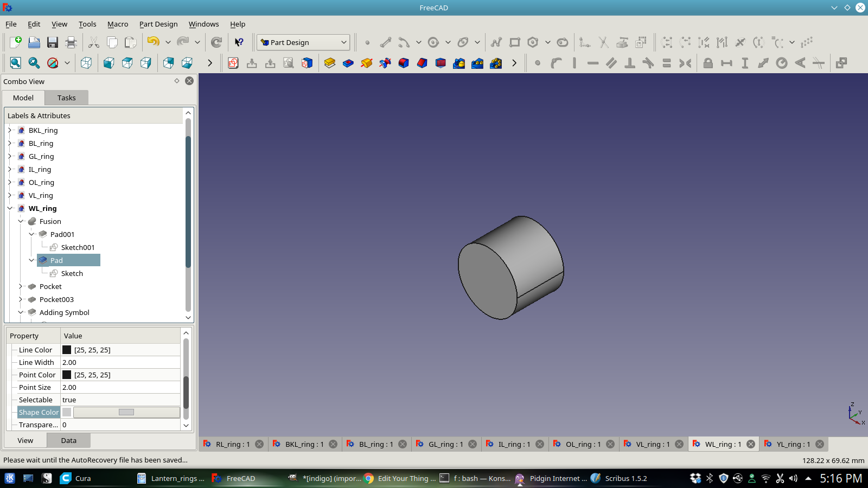Open Scribus 1.5.2 from the taskbar
Image resolution: width=868 pixels, height=488 pixels.
click(619, 478)
